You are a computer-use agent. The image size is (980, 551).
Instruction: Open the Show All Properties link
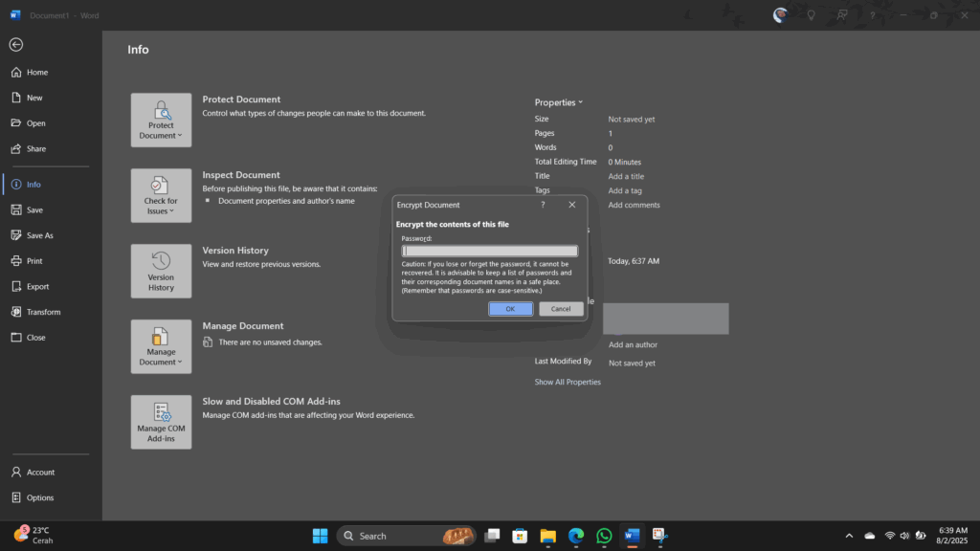(x=568, y=382)
